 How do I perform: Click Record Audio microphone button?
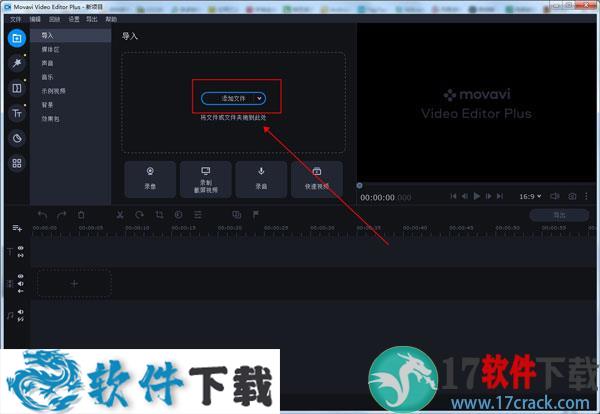261,179
